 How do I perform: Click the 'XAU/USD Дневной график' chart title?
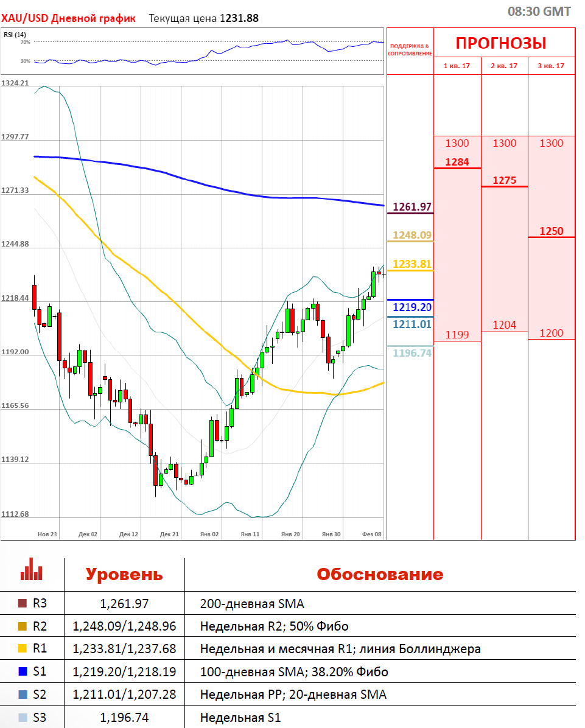[x=68, y=18]
